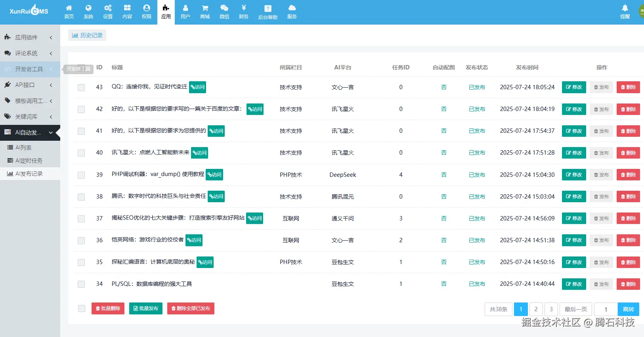Viewport: 644px width, 337px height.
Task: Click the 模板调用工具 tag sidebar icon
Action: tap(8, 100)
